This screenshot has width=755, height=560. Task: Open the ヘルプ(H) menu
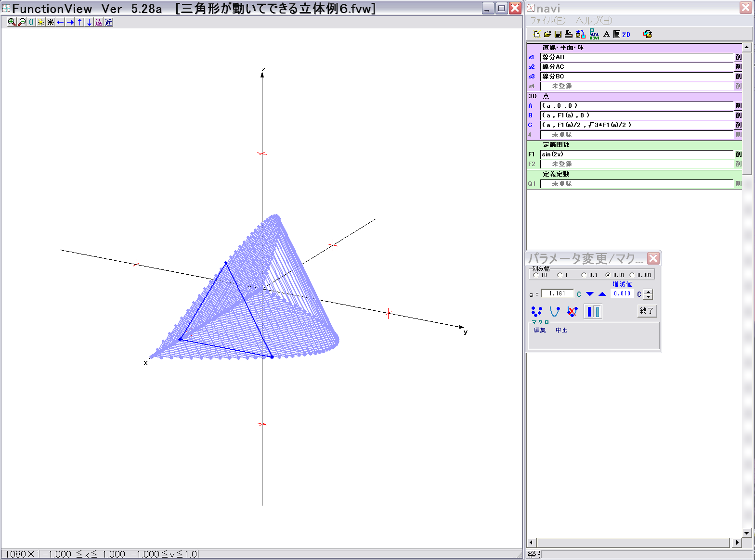click(x=594, y=21)
